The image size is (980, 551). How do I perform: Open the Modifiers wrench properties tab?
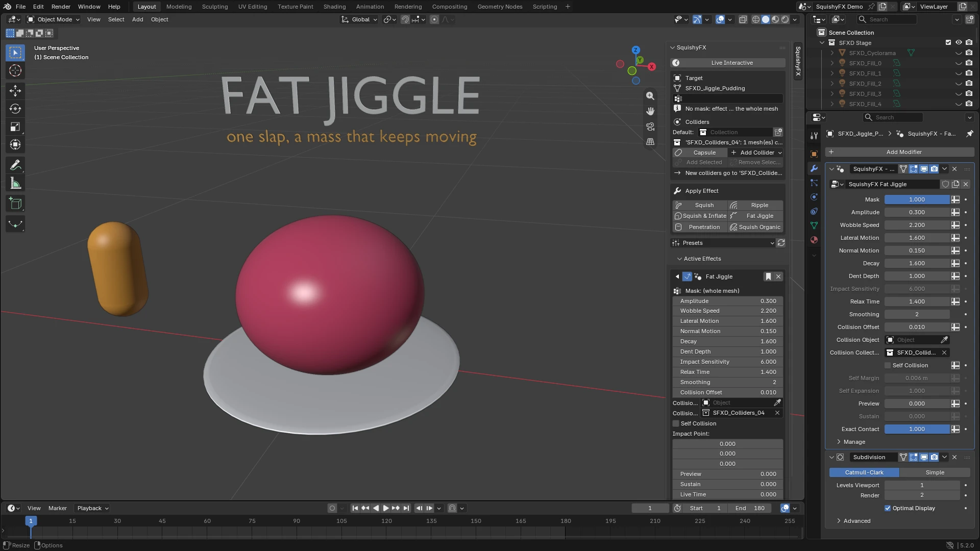(x=814, y=168)
